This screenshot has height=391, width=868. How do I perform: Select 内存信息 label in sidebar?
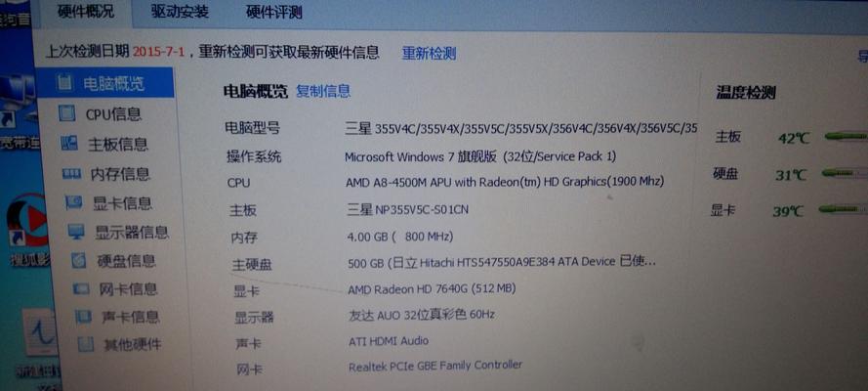[120, 174]
